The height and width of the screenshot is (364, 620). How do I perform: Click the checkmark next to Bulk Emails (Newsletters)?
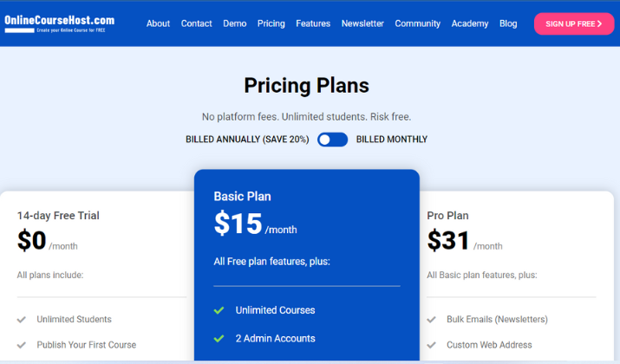pos(431,319)
